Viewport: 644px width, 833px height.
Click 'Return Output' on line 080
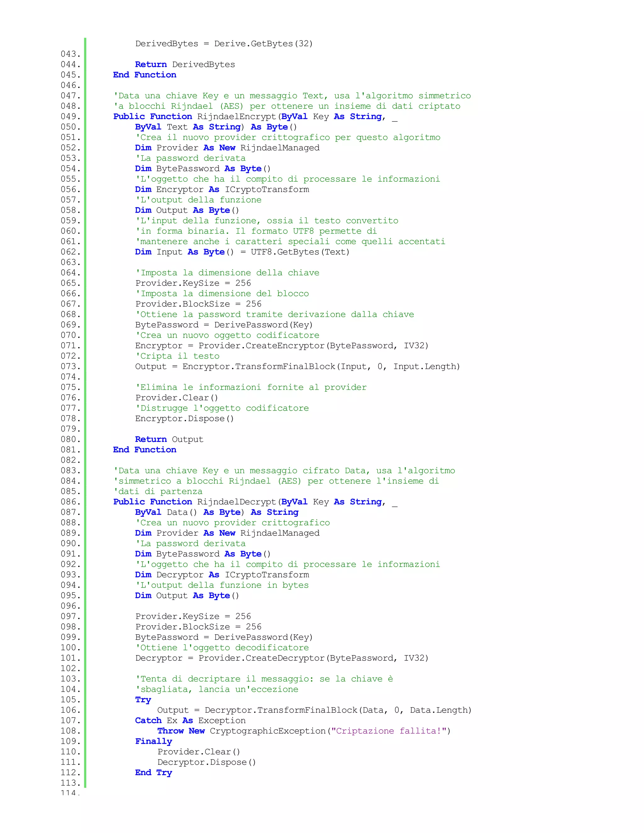tap(169, 439)
